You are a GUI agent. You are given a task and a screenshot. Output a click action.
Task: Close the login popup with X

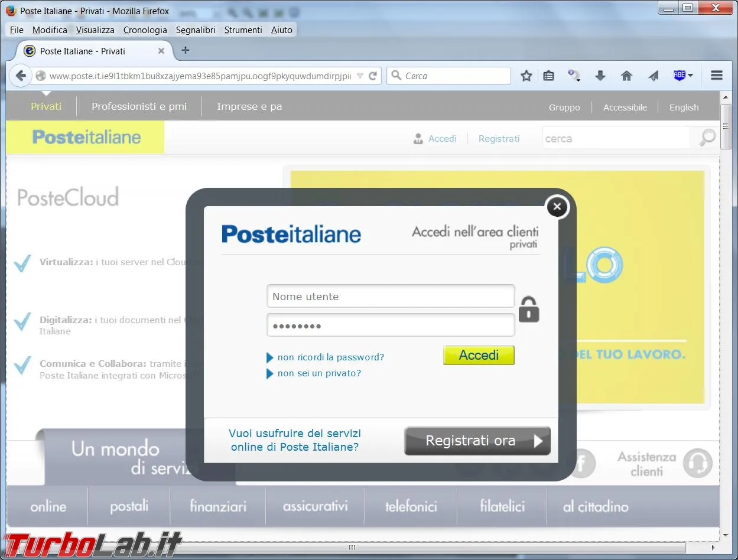coord(557,207)
